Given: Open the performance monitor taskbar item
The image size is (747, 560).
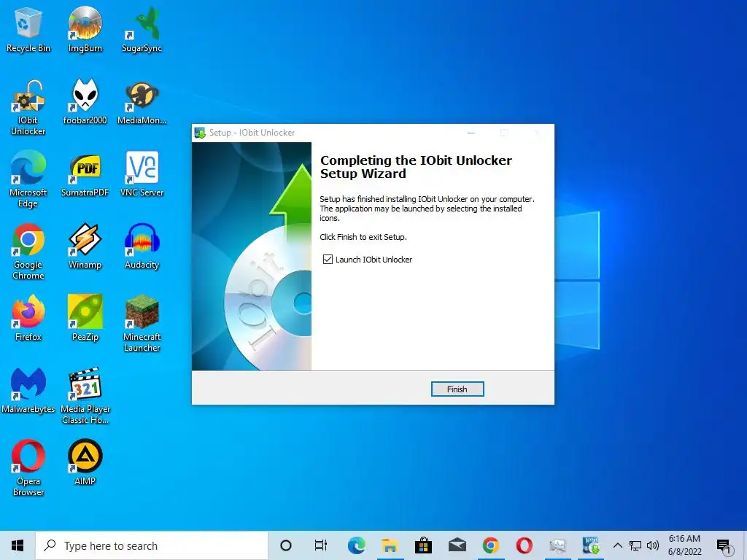Looking at the screenshot, I should pos(557,545).
